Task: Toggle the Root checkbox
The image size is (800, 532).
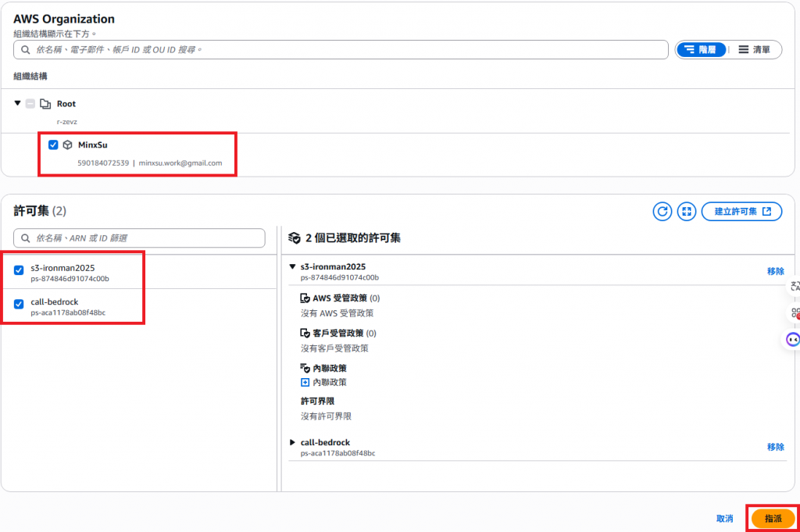Action: [30, 104]
